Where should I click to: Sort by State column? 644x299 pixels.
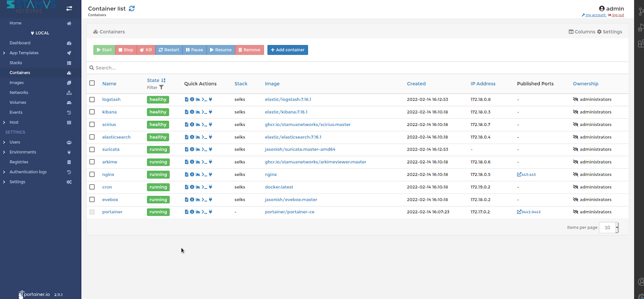(156, 80)
